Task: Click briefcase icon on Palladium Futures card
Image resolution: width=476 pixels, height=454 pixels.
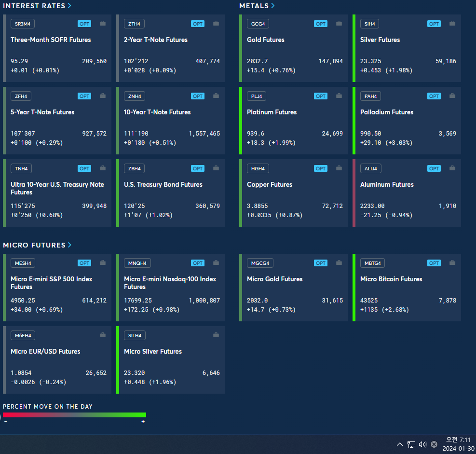Action: (x=452, y=96)
